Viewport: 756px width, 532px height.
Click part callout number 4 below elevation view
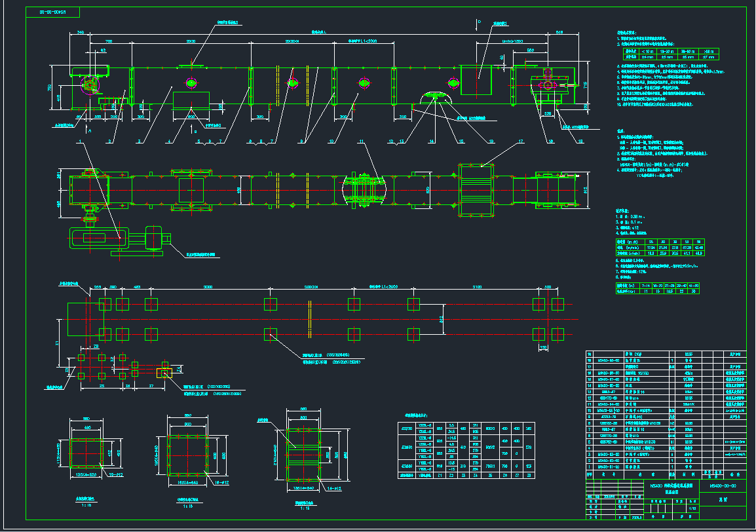tap(169, 142)
